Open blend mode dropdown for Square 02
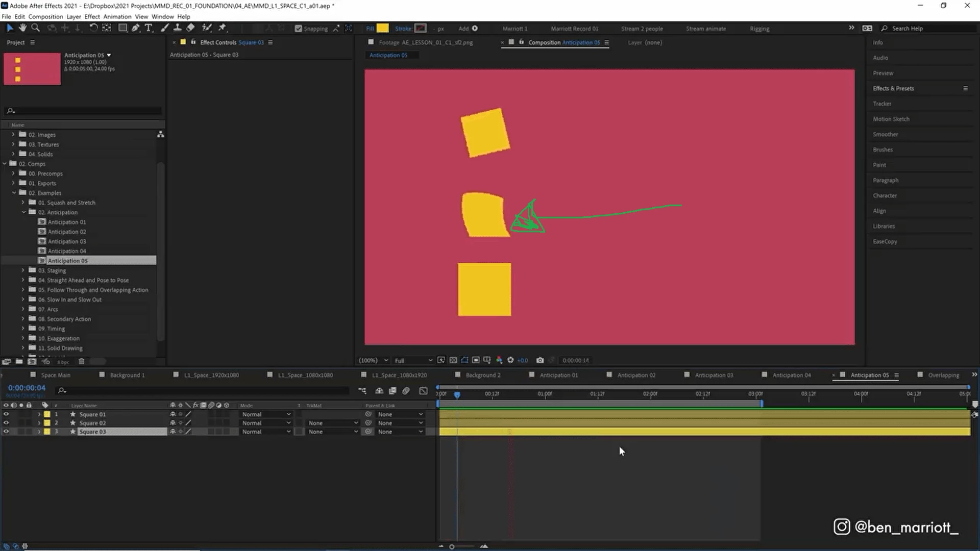The image size is (980, 551). pos(266,423)
